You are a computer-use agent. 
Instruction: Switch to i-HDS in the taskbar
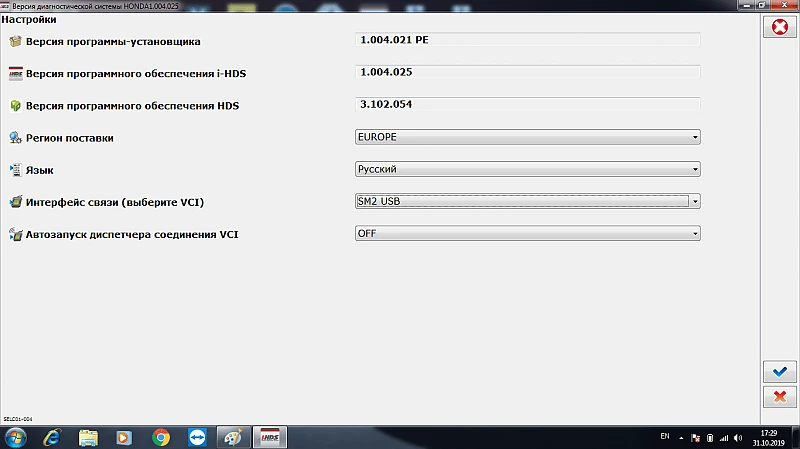pos(270,437)
